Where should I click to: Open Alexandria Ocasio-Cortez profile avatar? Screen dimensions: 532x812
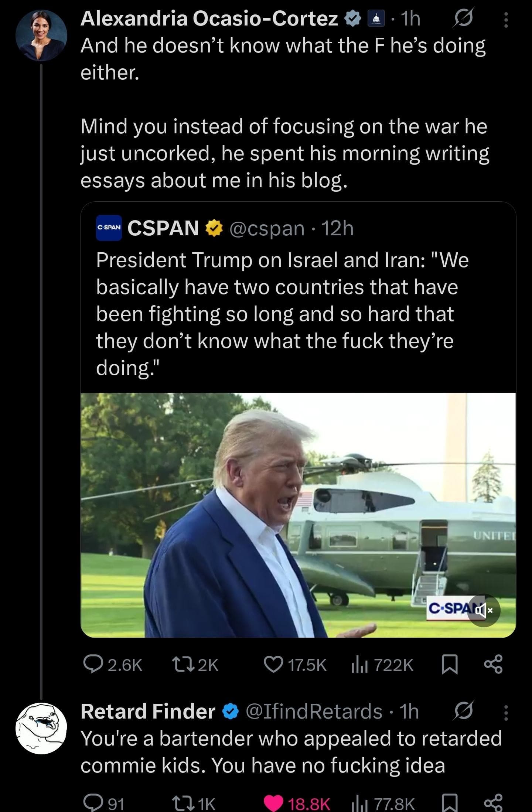click(x=41, y=35)
